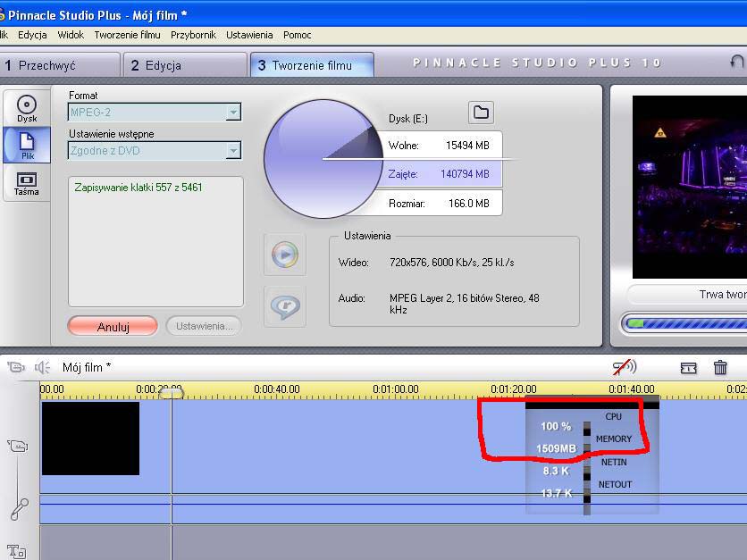Click the timeline scrubber handle
747x560 pixels.
coord(171,393)
